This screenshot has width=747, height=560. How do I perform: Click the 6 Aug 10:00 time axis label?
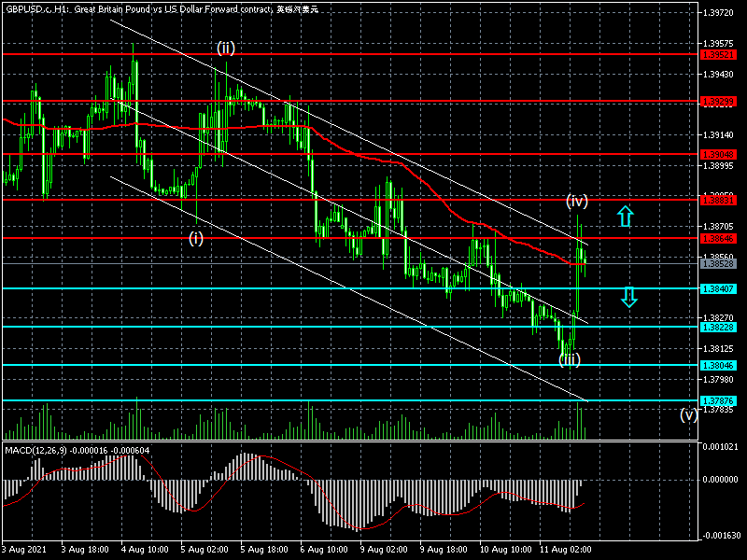[x=324, y=549]
